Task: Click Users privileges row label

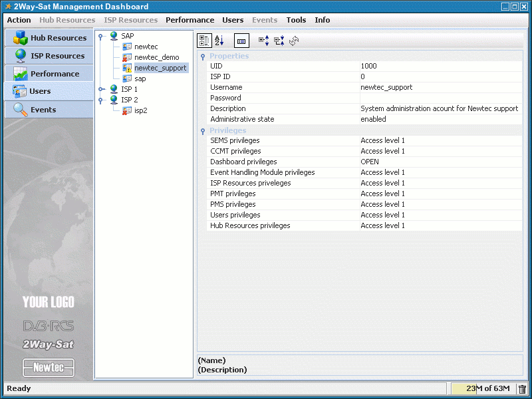Action: [235, 215]
